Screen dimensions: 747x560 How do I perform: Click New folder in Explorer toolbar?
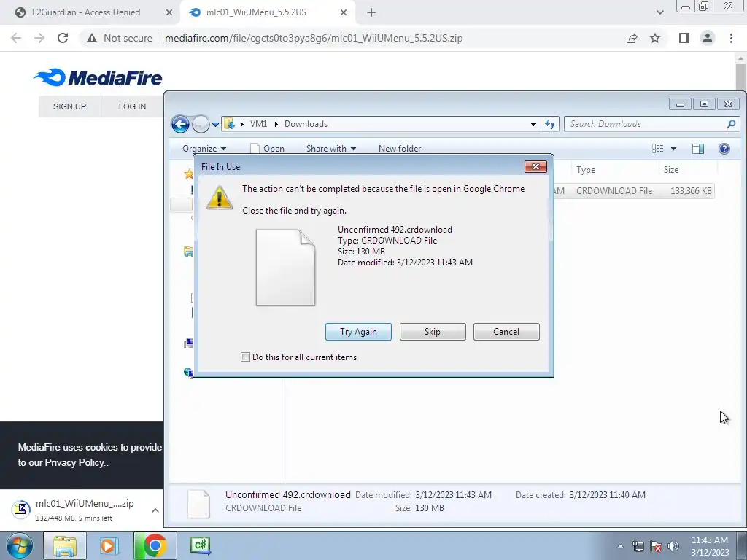400,149
